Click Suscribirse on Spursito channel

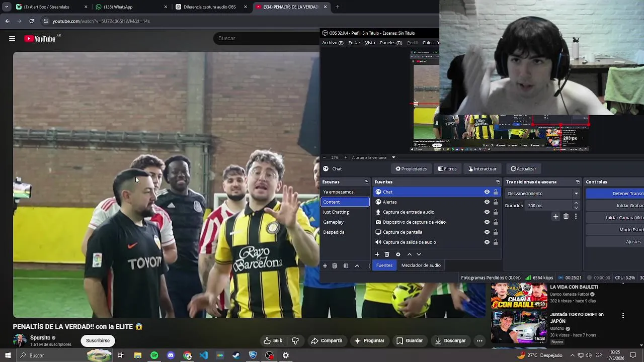(x=98, y=341)
